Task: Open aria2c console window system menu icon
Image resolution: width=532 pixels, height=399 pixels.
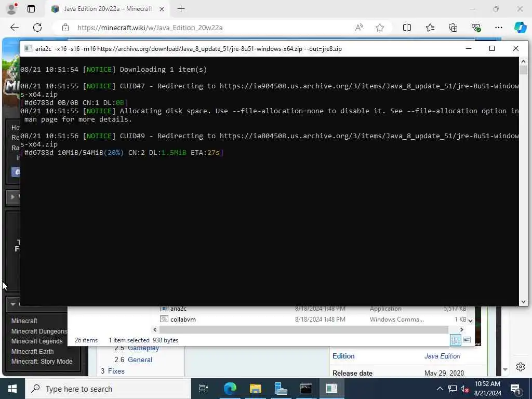Action: click(29, 48)
